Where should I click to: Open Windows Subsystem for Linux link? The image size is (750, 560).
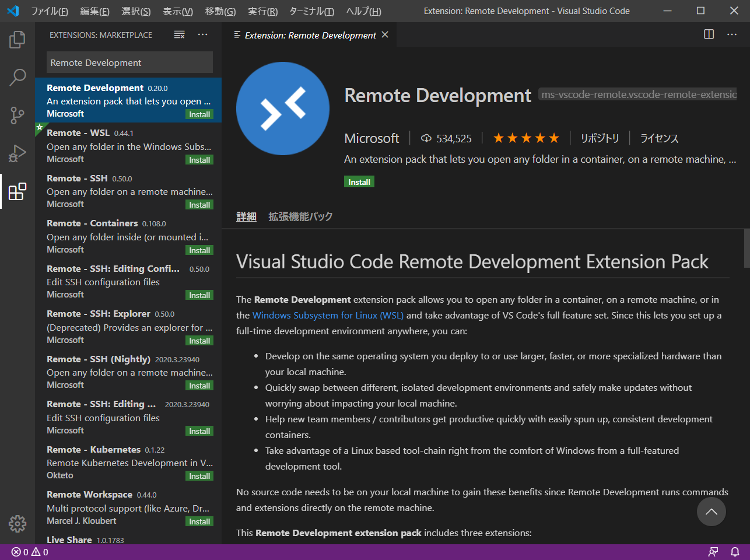point(327,315)
